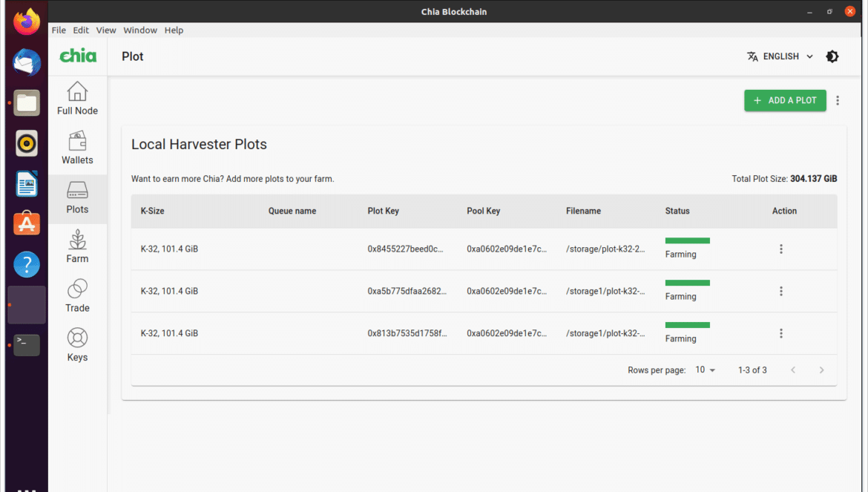Viewport: 868px width, 492px height.
Task: Click the Action column header
Action: pos(784,211)
